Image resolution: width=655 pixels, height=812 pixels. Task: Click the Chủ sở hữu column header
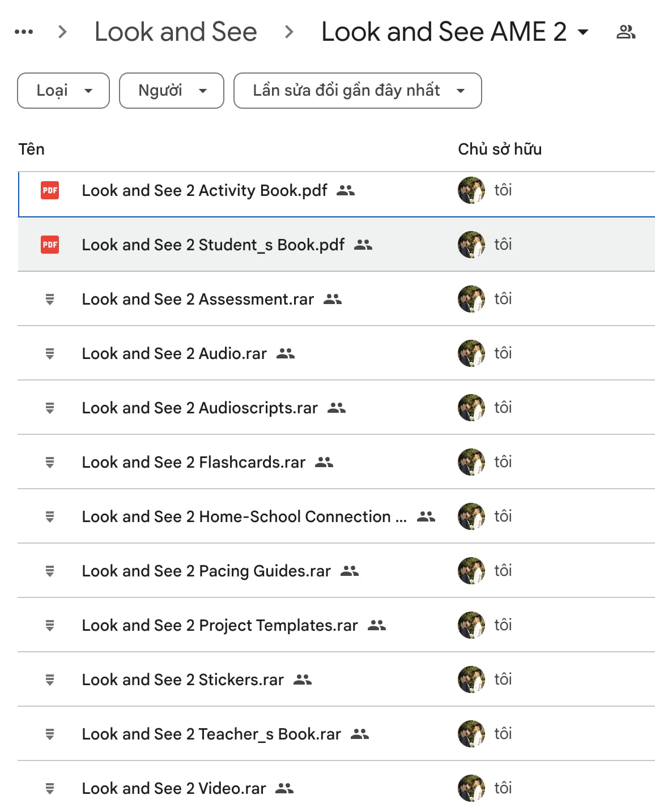500,149
